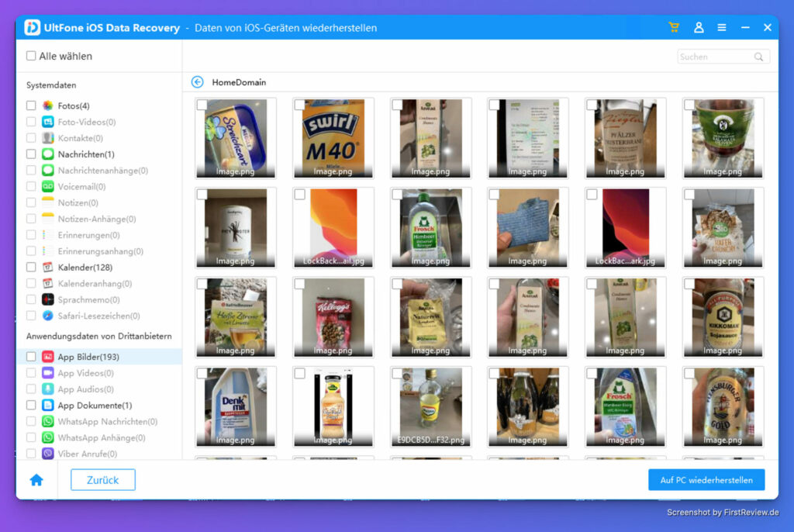The image size is (794, 532).
Task: Check the Kalender(128) checkbox
Action: 31,267
